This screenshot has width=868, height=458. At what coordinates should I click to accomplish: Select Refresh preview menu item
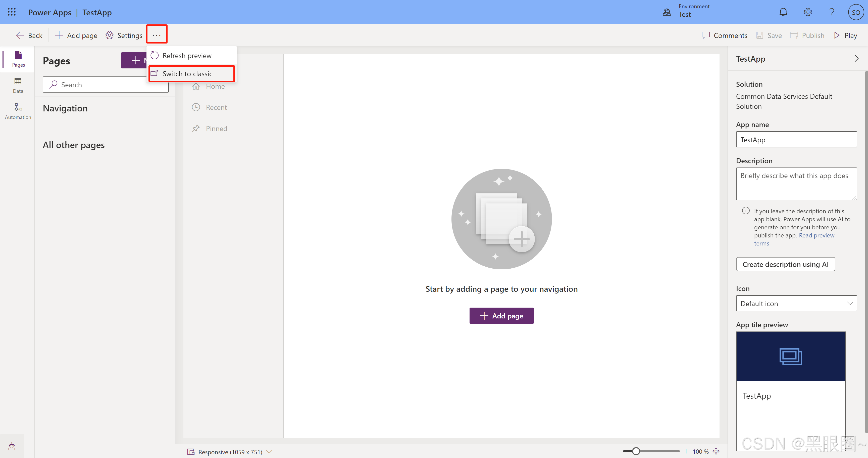(187, 55)
